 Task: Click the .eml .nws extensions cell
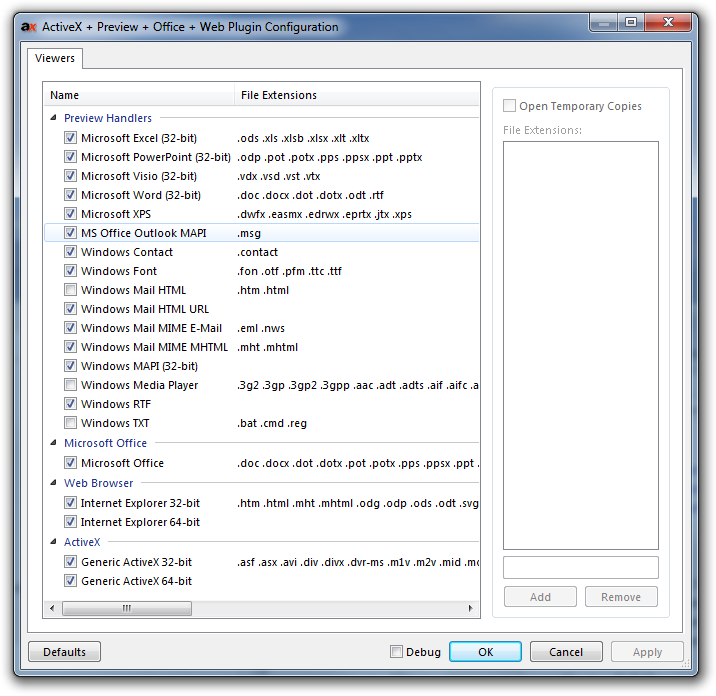pos(261,328)
